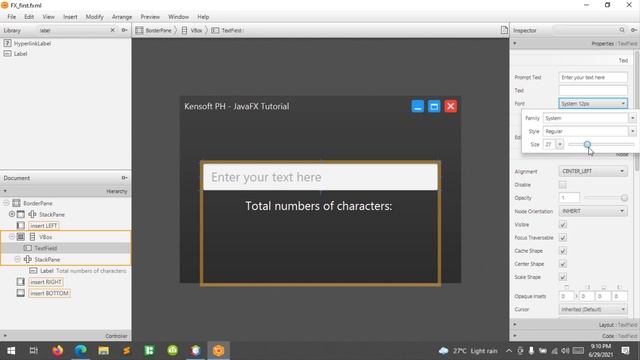This screenshot has height=360, width=640.
Task: Open the File menu
Action: 11,17
